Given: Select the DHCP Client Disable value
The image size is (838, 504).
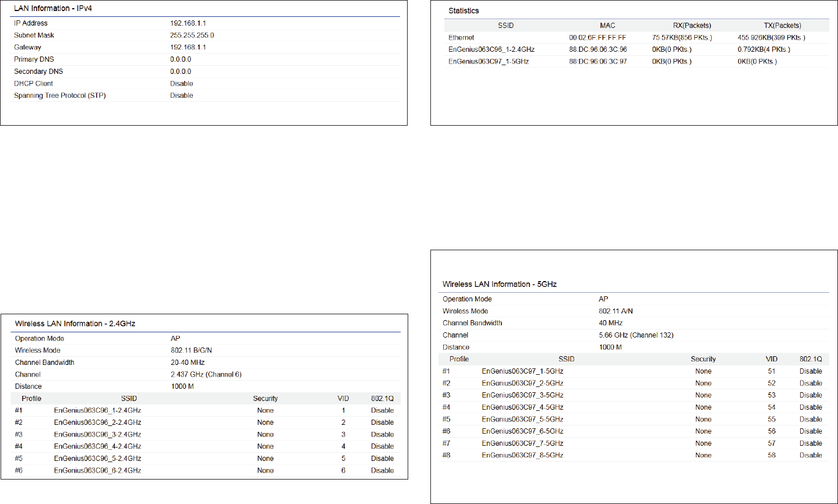Looking at the screenshot, I should point(182,84).
